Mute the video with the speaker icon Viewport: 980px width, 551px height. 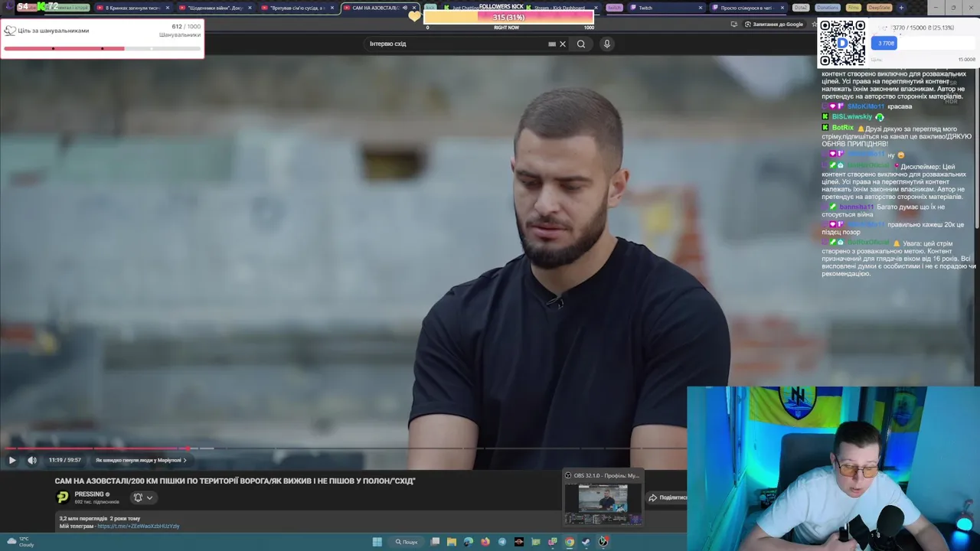click(32, 460)
